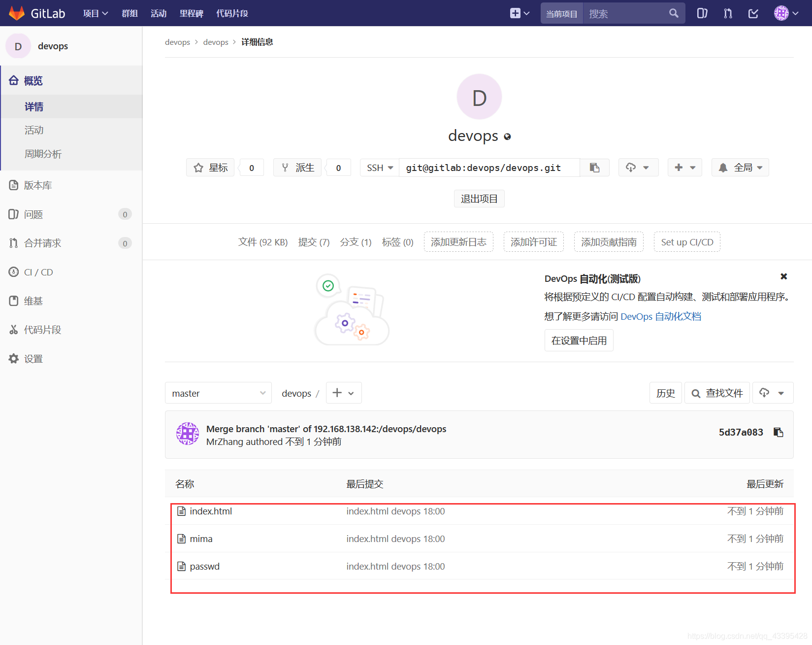This screenshot has height=645, width=812.
Task: Click the index.html file icon
Action: [182, 511]
